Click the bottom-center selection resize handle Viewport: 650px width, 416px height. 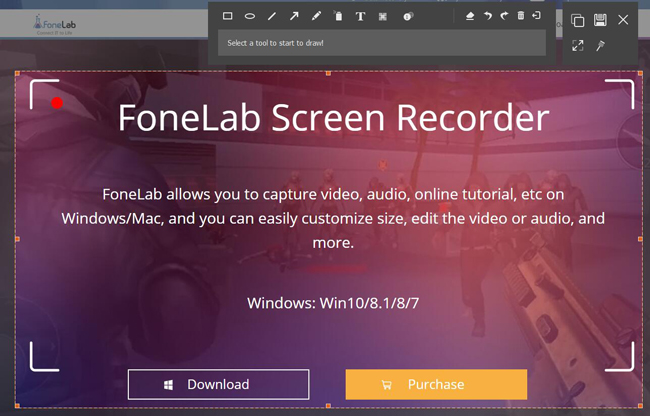click(x=328, y=406)
